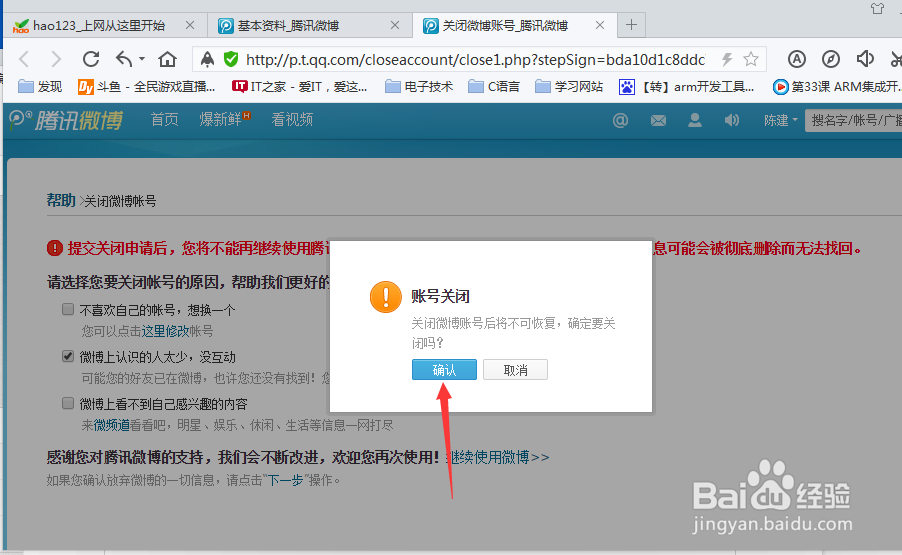
Task: Check 不喜欢自己的帐号 checkbox
Action: [x=68, y=309]
